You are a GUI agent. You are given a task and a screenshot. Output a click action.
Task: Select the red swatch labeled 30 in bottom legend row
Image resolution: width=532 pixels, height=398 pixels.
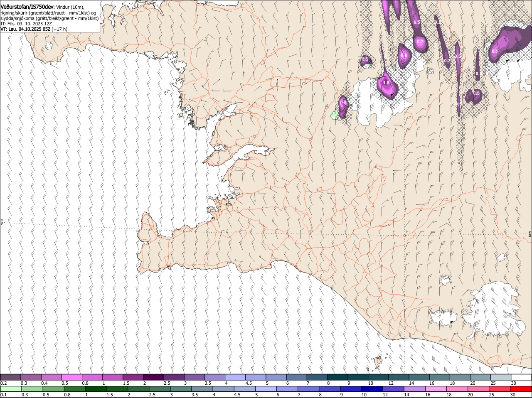(521, 389)
